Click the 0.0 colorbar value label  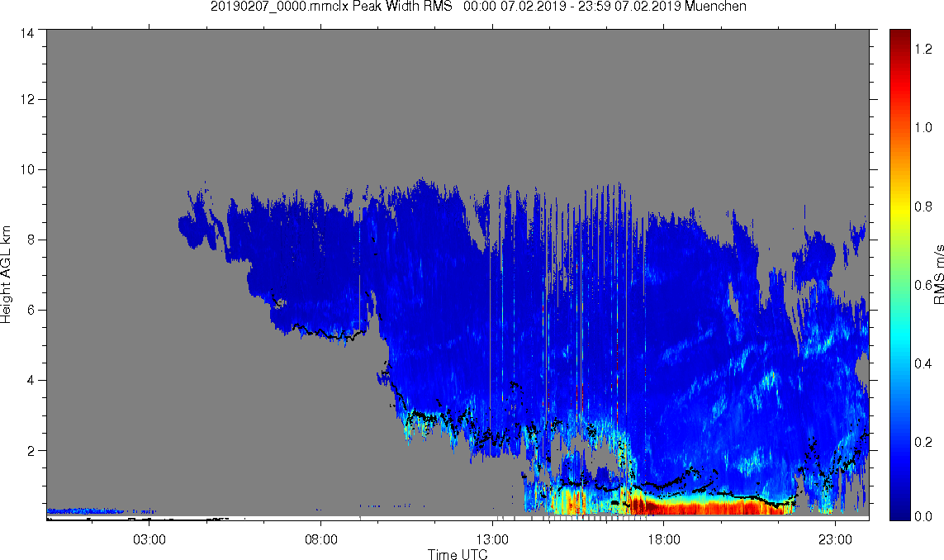coord(923,516)
